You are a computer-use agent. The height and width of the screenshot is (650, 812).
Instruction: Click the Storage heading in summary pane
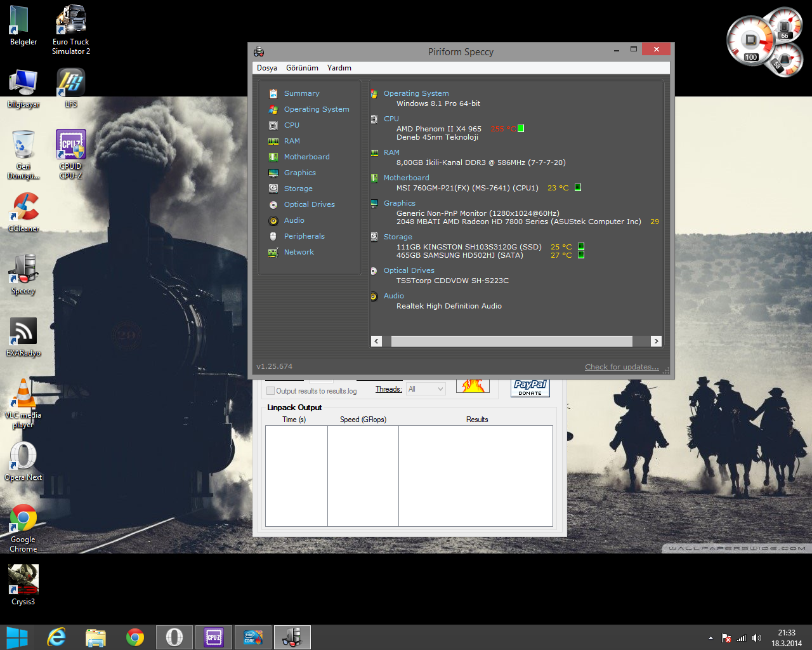[x=398, y=237]
